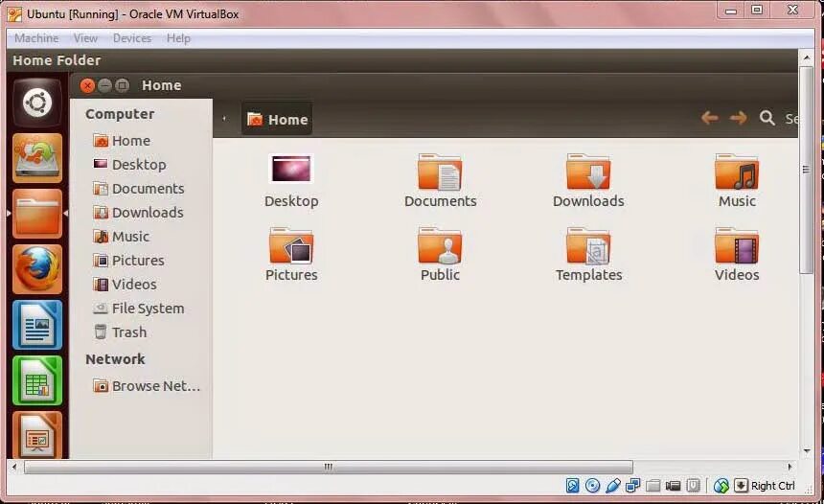
Task: Click the VirtualBox USB status icon
Action: pos(613,486)
